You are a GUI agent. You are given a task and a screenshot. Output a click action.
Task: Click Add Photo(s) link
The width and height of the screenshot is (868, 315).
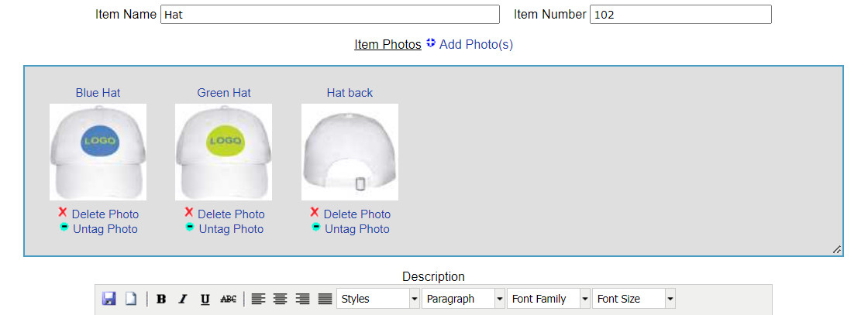click(x=475, y=44)
